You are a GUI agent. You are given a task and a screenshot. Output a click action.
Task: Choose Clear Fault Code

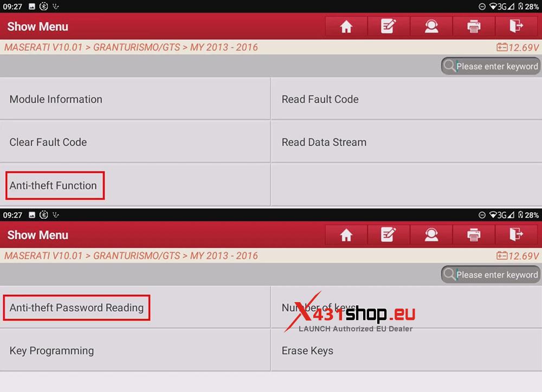[135, 142]
